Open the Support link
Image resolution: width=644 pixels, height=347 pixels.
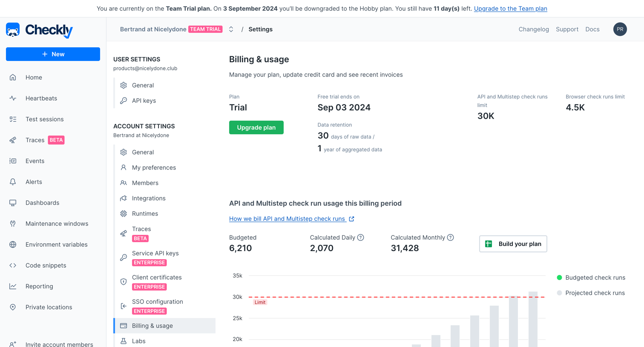tap(567, 29)
